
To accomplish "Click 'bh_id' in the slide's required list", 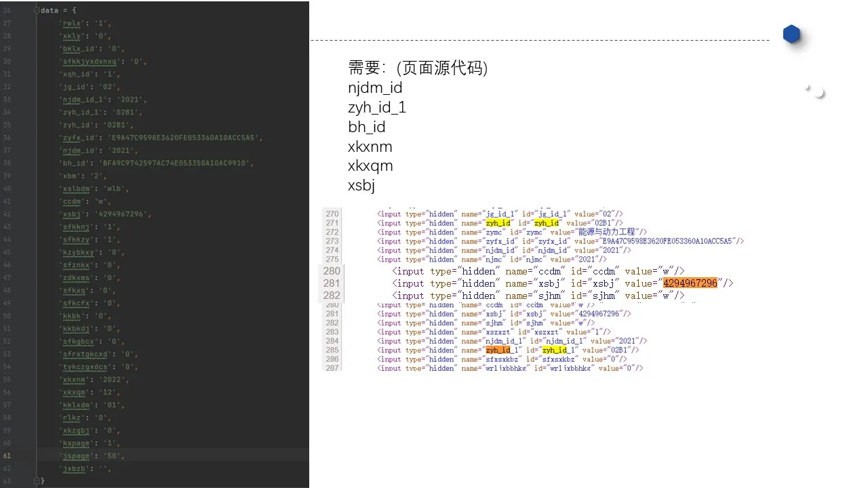I will [x=367, y=127].
